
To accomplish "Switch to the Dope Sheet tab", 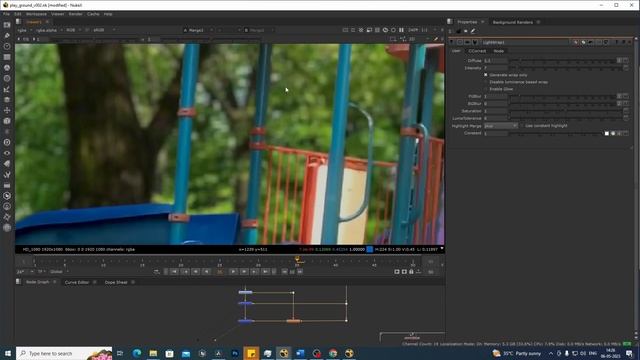I will click(x=116, y=282).
